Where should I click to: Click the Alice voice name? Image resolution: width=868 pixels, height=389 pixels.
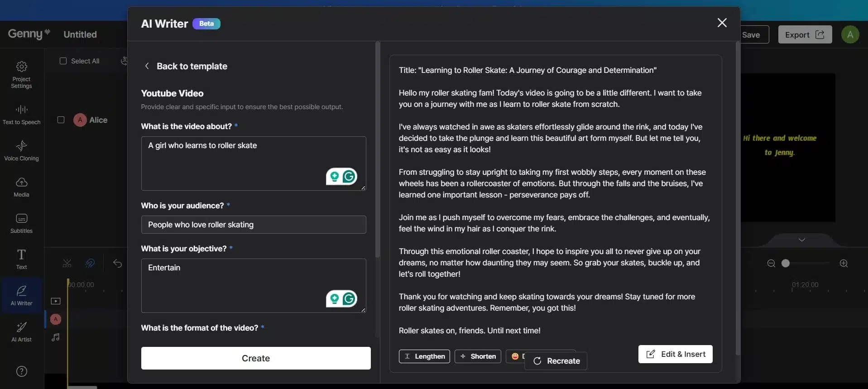pos(98,120)
